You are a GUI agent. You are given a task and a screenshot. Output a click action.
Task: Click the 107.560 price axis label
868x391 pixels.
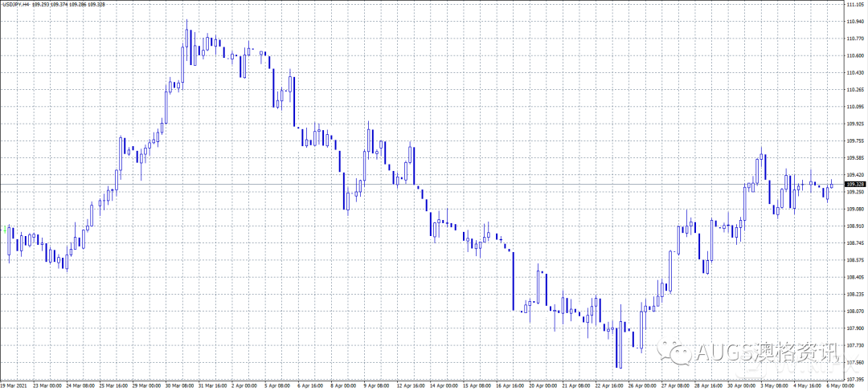coord(854,362)
